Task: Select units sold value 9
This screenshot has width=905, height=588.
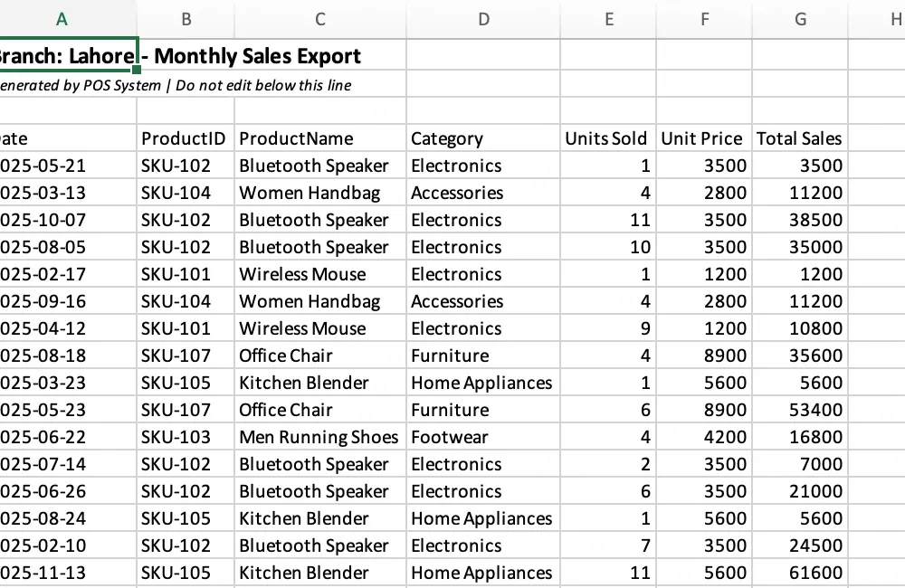Action: [608, 328]
